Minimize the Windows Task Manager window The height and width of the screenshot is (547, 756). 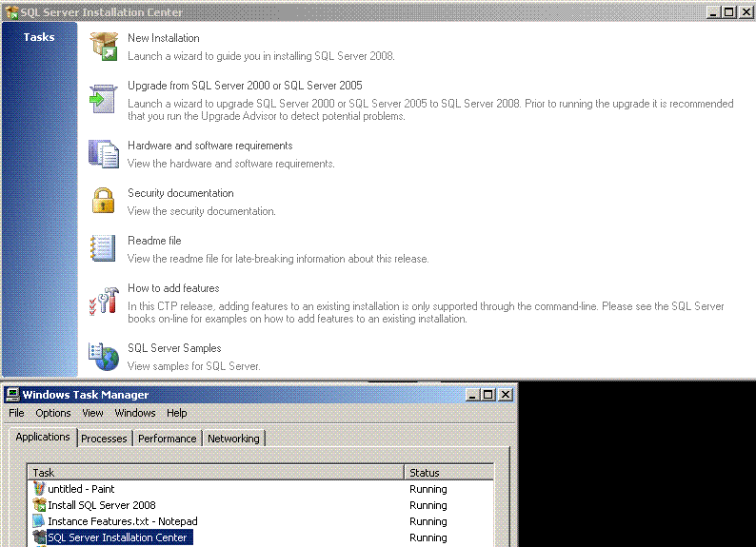(472, 395)
